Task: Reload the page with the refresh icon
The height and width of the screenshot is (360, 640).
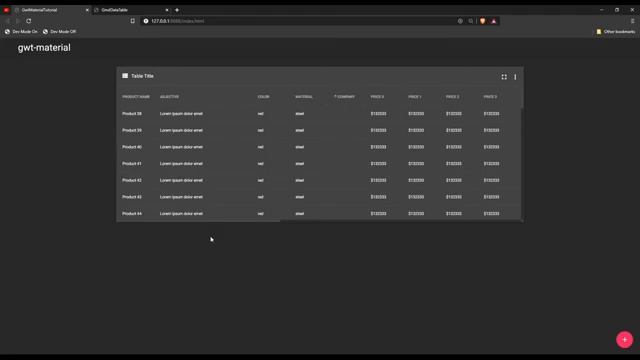Action: (29, 21)
